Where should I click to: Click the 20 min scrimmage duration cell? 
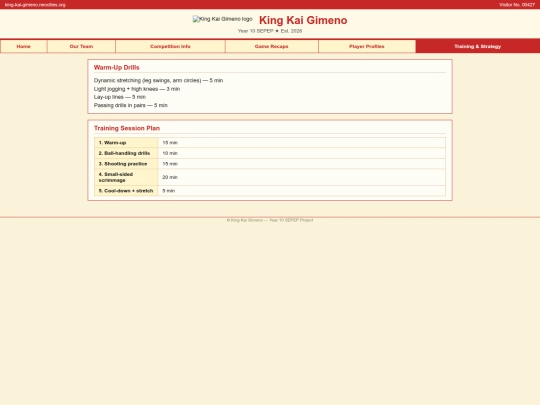302,177
